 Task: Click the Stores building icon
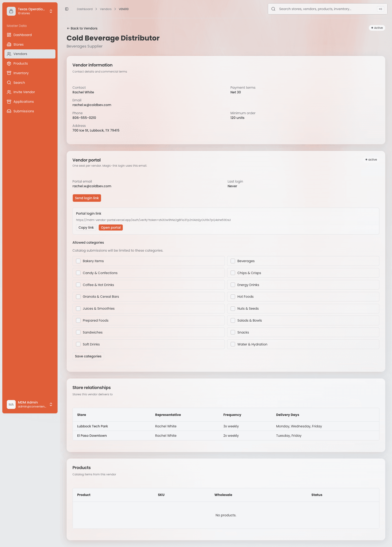point(9,44)
